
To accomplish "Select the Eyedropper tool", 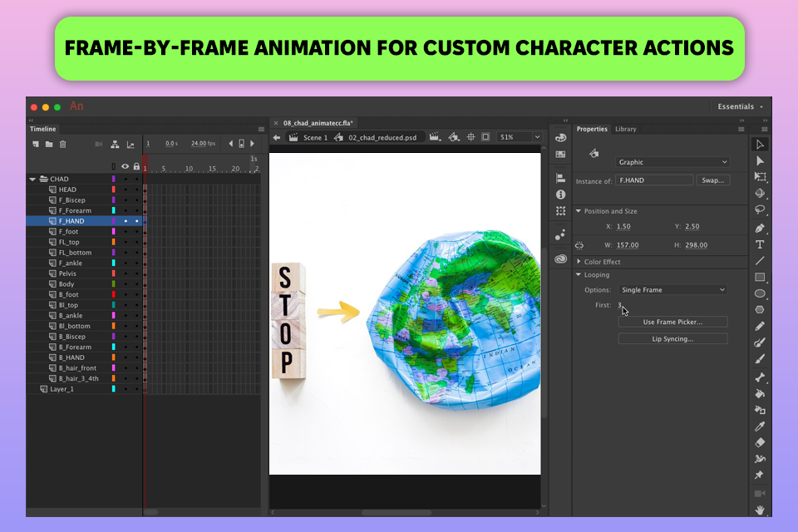I will point(760,426).
